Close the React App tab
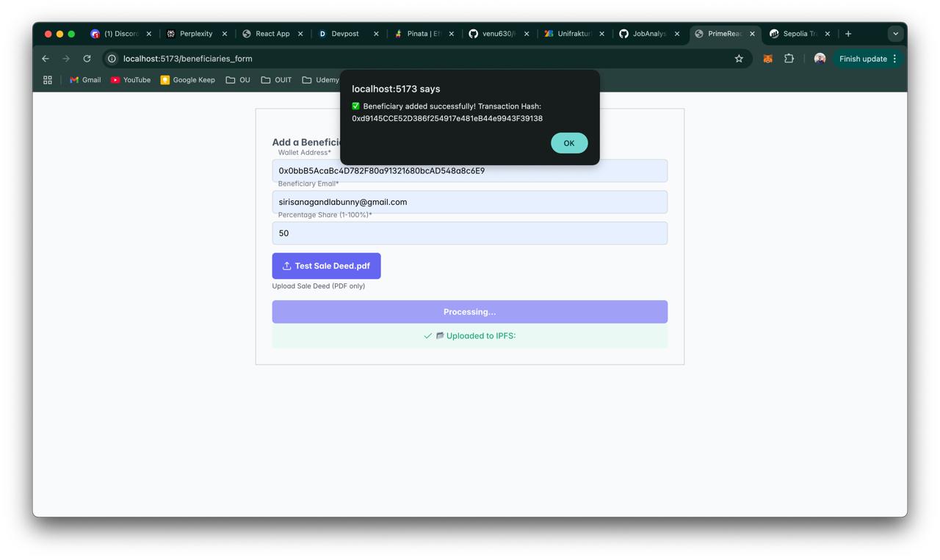This screenshot has width=940, height=560. [300, 34]
